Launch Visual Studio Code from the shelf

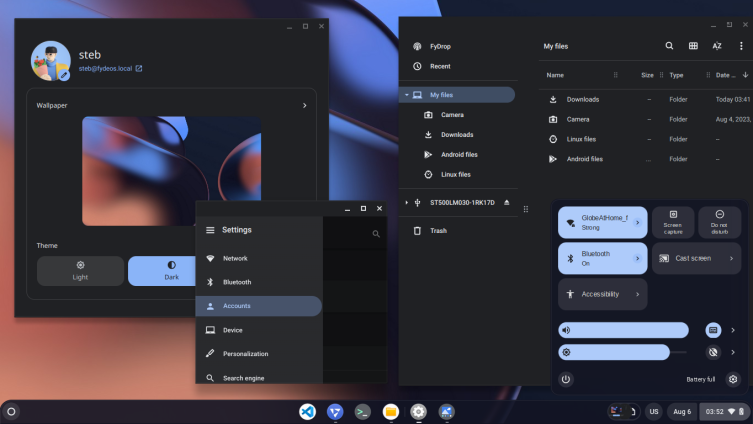click(307, 412)
